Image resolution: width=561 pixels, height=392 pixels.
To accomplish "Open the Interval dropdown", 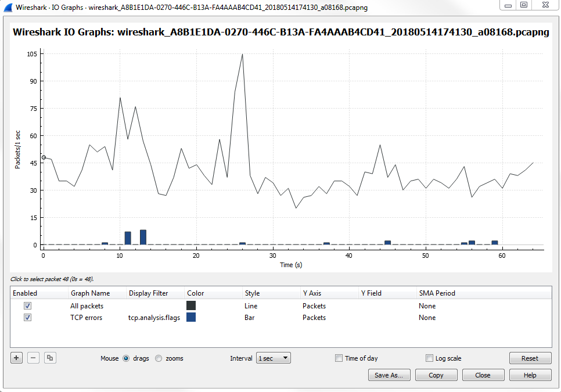I will [274, 358].
